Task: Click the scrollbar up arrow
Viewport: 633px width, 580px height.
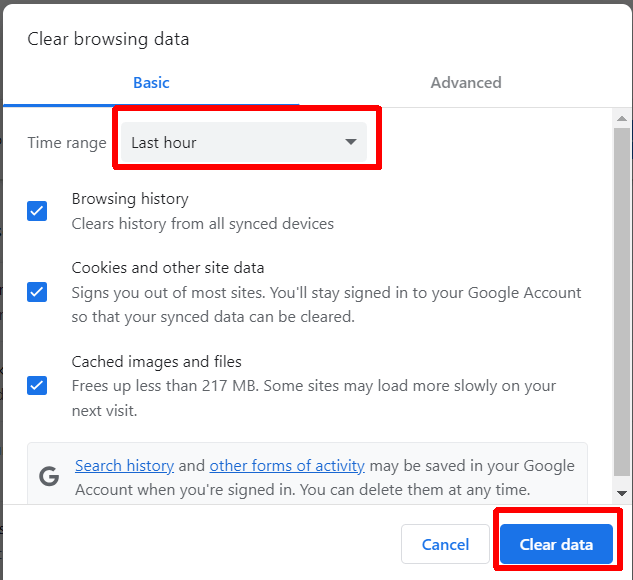Action: click(x=622, y=120)
